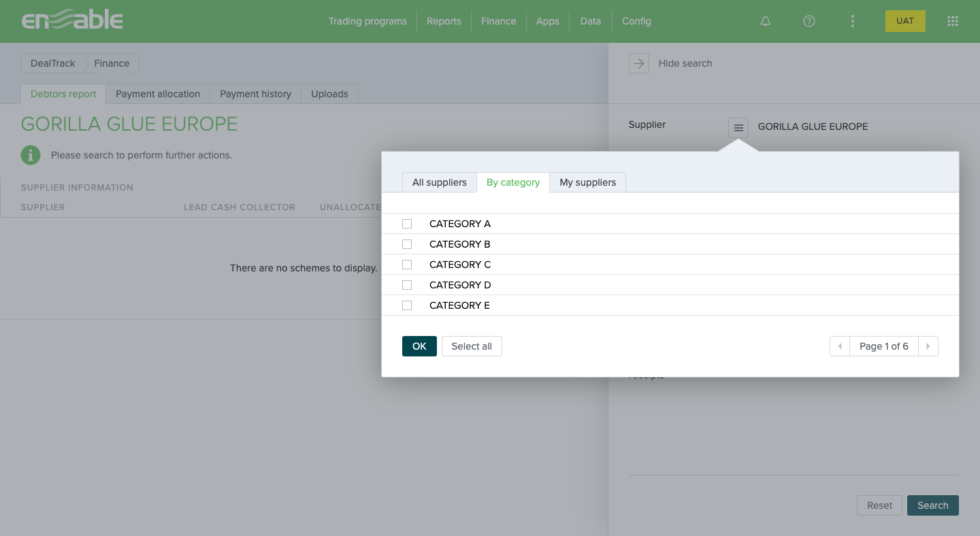Open the Reports menu
980x536 pixels.
pyautogui.click(x=444, y=21)
